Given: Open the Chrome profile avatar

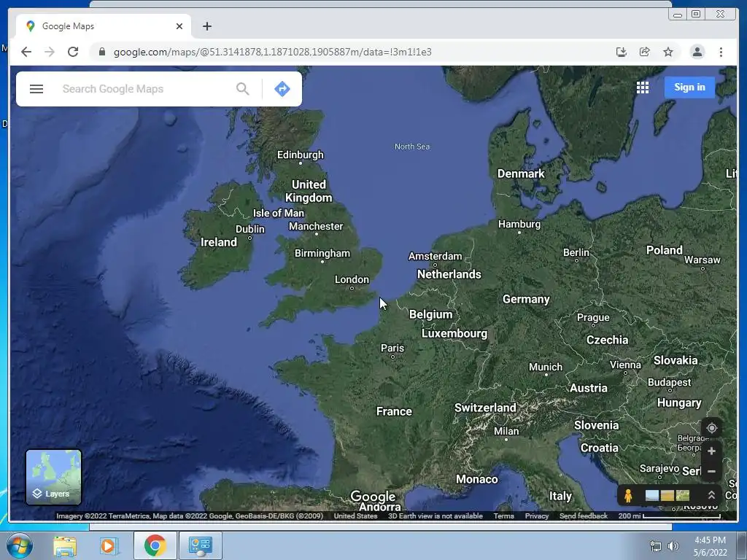Looking at the screenshot, I should pos(697,52).
